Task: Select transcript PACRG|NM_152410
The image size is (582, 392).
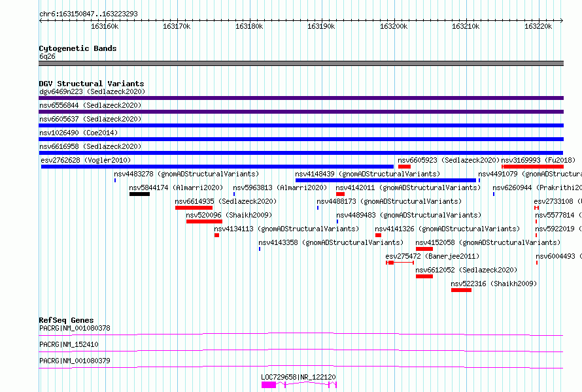Action: [301, 351]
